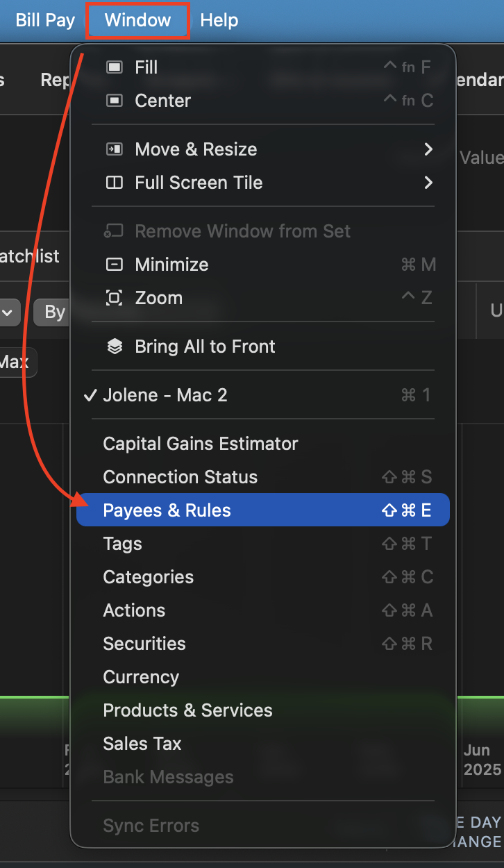Open the Help menu in menu bar
Image resolution: width=504 pixels, height=868 pixels.
click(x=219, y=20)
